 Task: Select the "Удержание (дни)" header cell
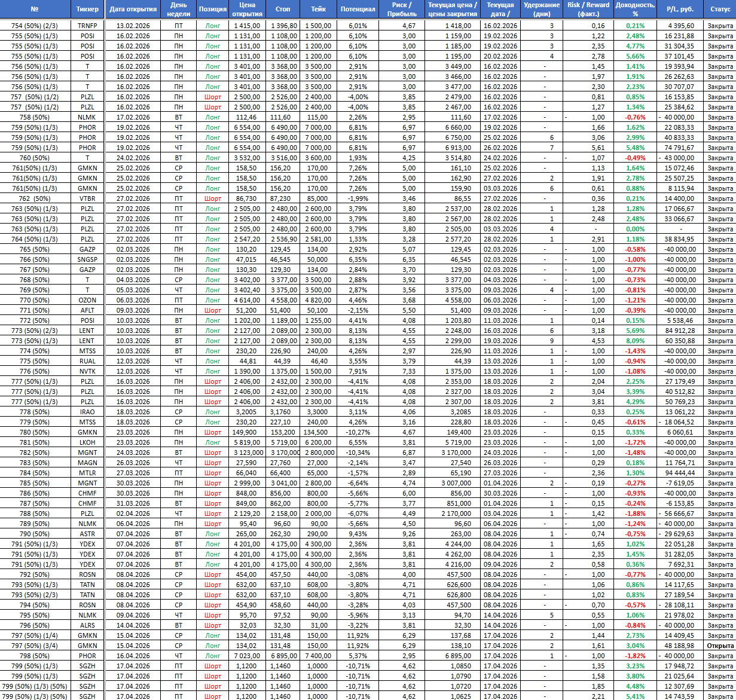[x=541, y=10]
